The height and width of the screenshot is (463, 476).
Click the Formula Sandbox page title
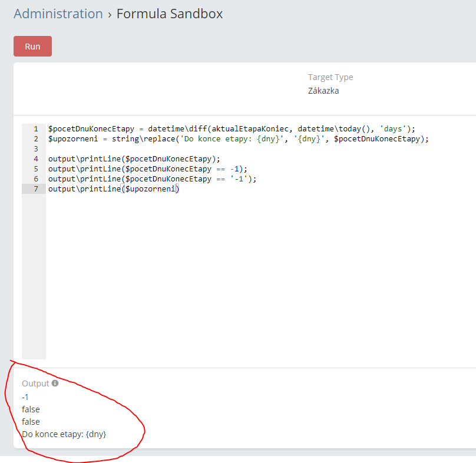[x=170, y=14]
